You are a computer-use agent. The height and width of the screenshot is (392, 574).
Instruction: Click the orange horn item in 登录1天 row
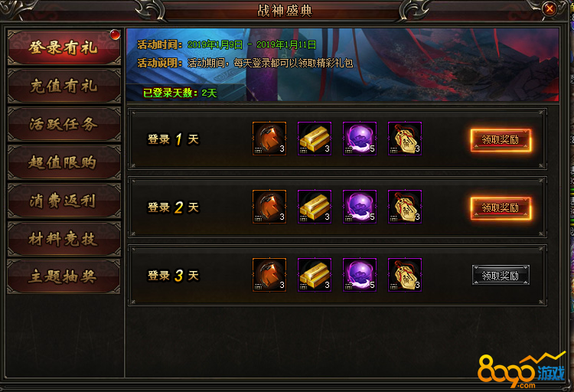pyautogui.click(x=269, y=139)
